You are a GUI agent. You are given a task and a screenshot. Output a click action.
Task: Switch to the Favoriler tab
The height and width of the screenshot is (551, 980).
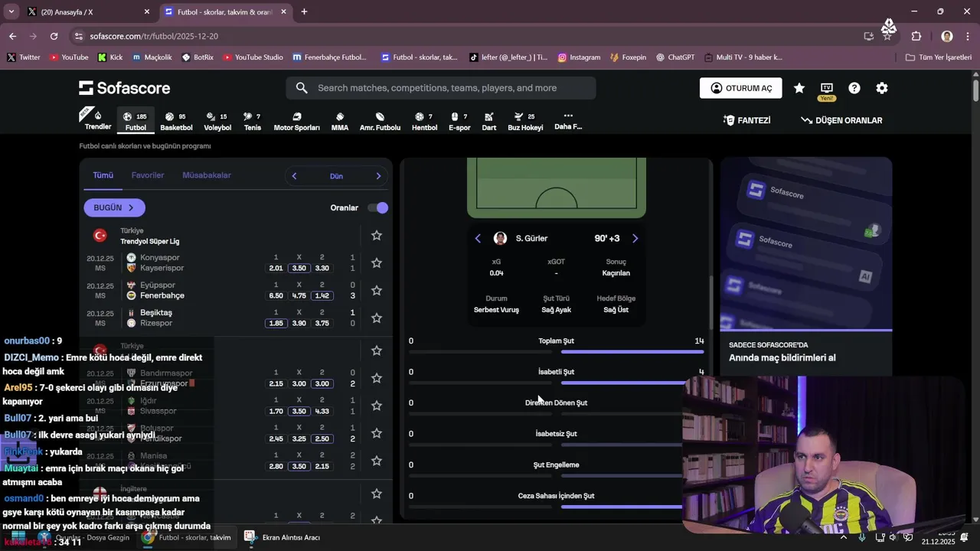pos(148,175)
